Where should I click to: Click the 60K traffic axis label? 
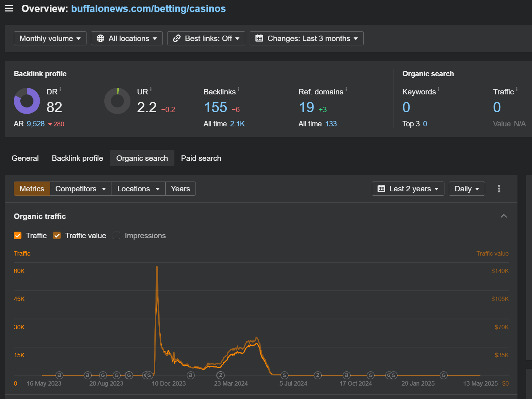coord(19,271)
